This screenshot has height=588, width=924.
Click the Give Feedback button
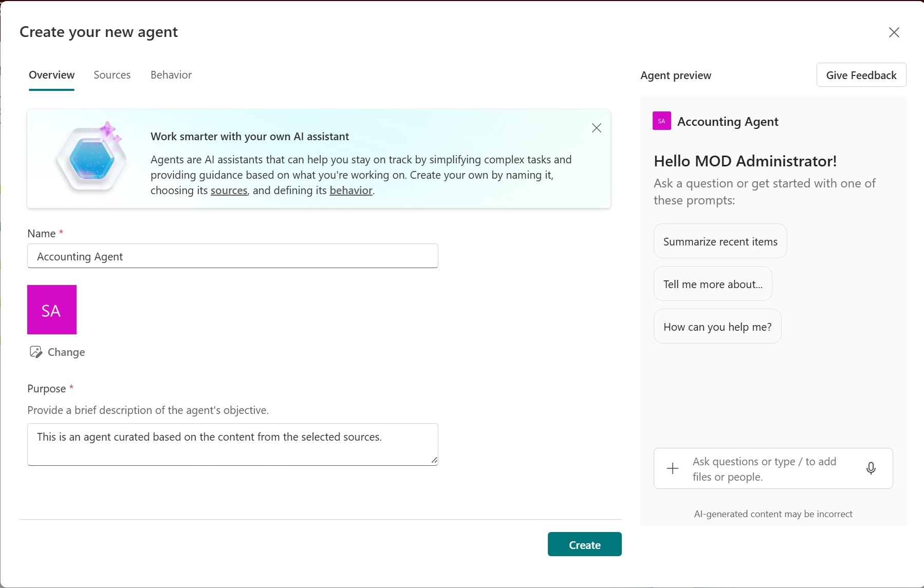pyautogui.click(x=860, y=74)
